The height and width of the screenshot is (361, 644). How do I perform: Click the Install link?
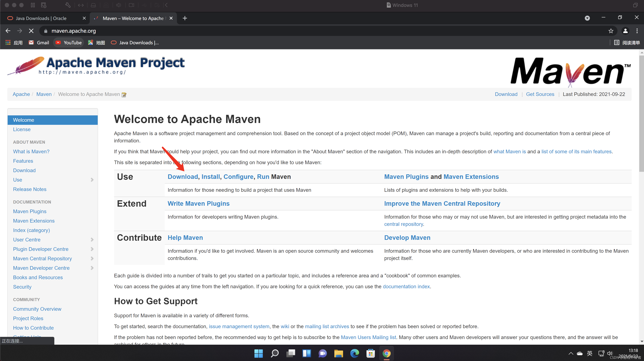pyautogui.click(x=211, y=177)
